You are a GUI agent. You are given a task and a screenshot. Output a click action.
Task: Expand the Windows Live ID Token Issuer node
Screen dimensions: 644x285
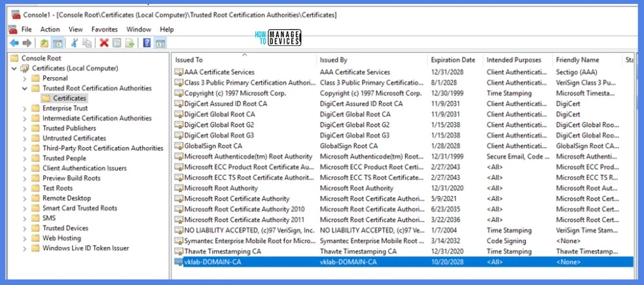25,248
